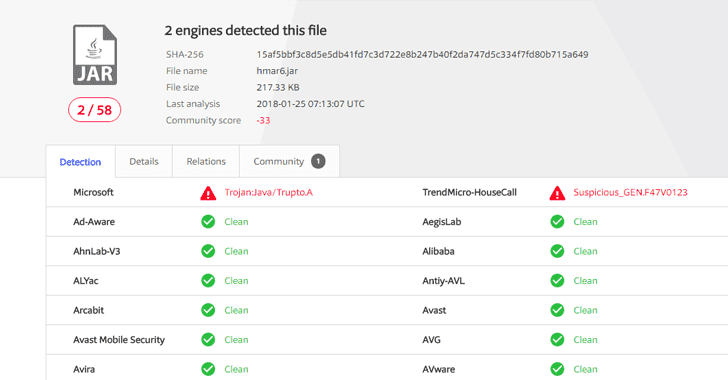The image size is (728, 380).
Task: Click the TrendMicro-HouseCall engine name
Action: (469, 192)
